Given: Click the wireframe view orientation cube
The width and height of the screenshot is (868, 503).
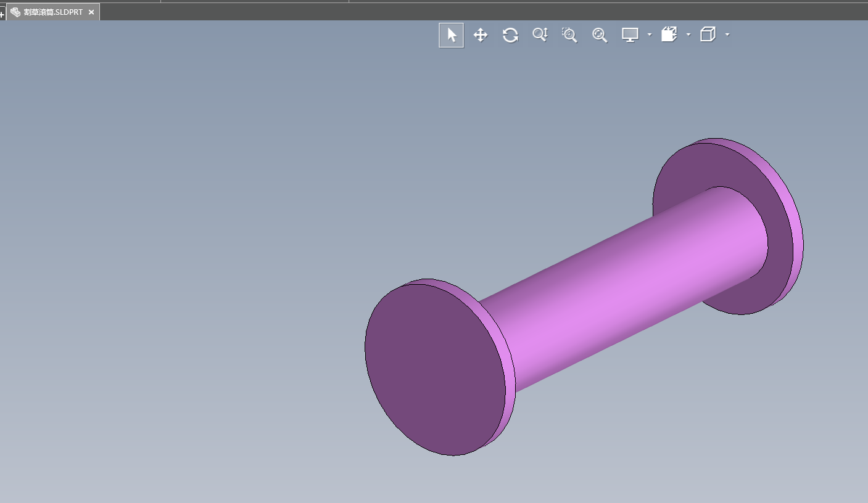Looking at the screenshot, I should point(708,35).
